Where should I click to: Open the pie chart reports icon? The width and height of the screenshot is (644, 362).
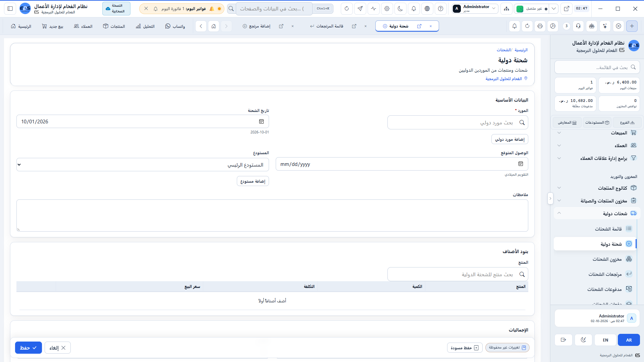click(x=553, y=26)
